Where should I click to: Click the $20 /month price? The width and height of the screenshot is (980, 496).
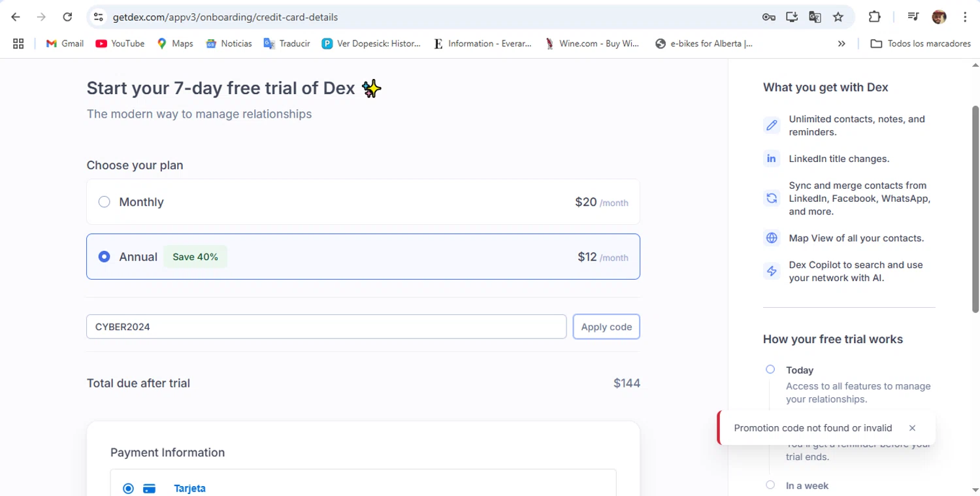(x=602, y=202)
